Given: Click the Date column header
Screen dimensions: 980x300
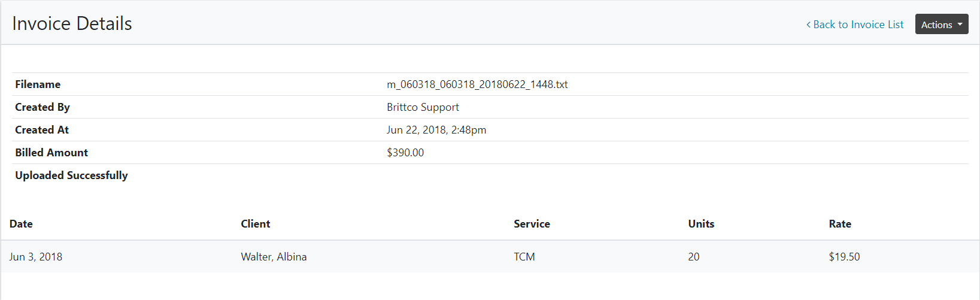Looking at the screenshot, I should pos(21,224).
